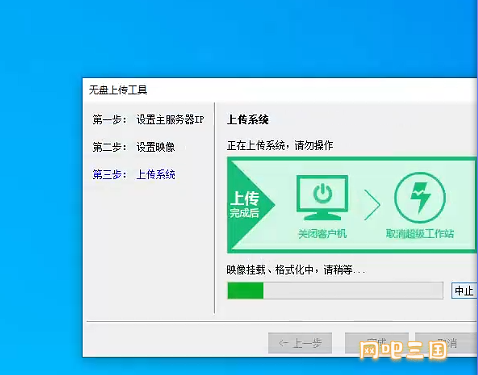Click the 上传系统 heading
478x375 pixels.
coord(248,119)
